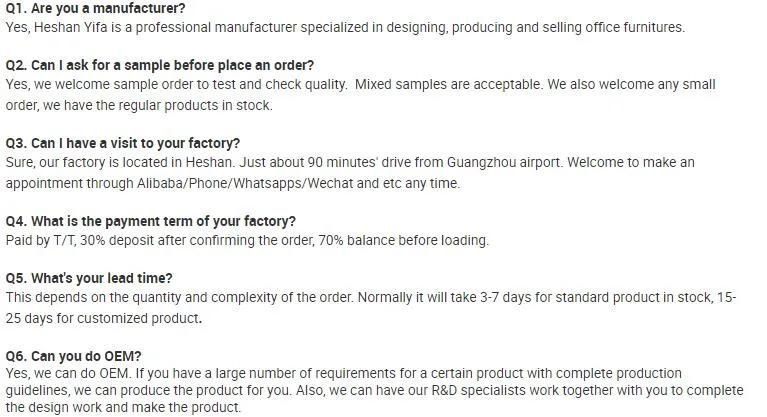Click the "the design work and make the product" line
Image resolution: width=767 pixels, height=417 pixels.
(124, 407)
